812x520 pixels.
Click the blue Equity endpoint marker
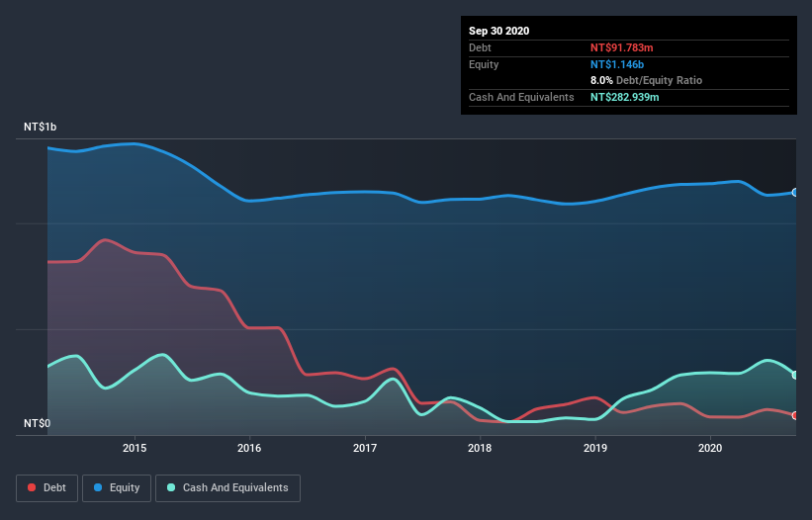point(795,193)
